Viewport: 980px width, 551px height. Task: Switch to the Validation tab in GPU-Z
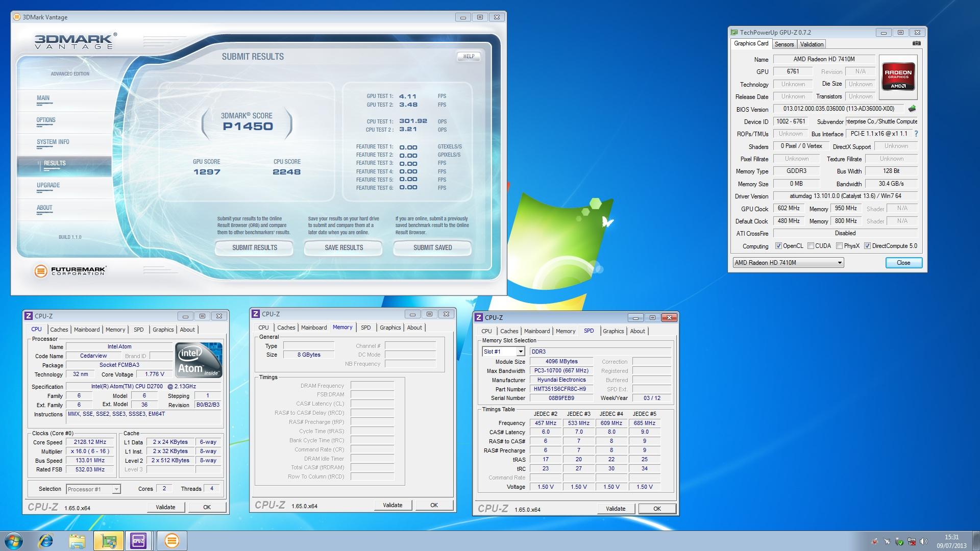coord(812,44)
